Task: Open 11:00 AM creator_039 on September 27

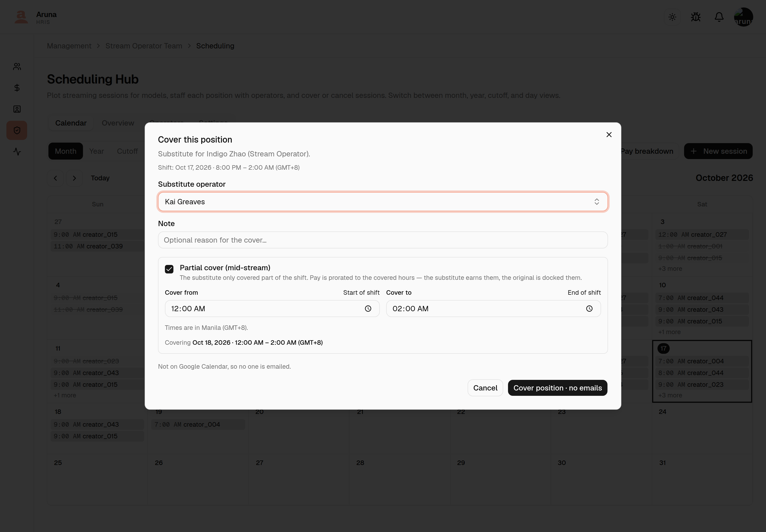Action: (97, 246)
